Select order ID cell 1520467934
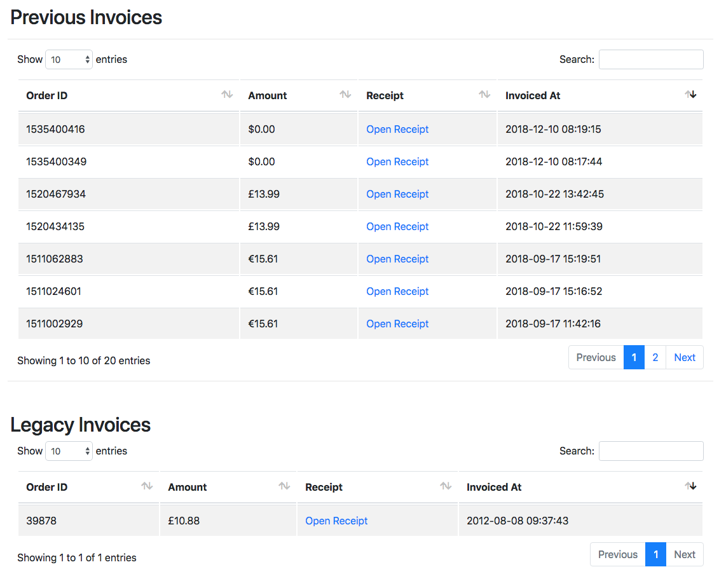Viewport: 726px width, 588px height. click(128, 194)
